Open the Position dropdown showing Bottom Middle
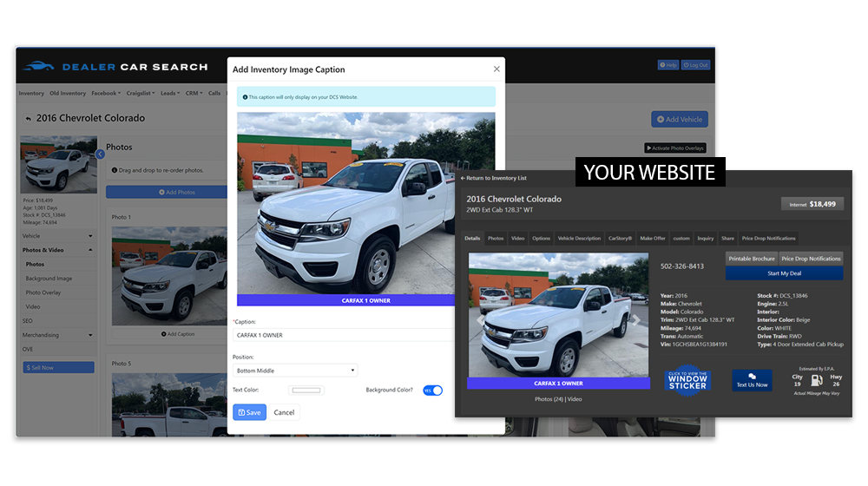Image resolution: width=868 pixels, height=486 pixels. pos(295,371)
